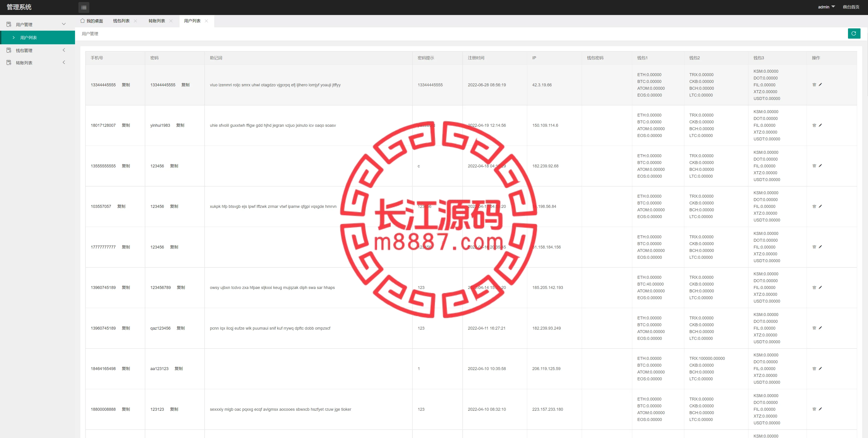The image size is (868, 438).
Task: Close the 钱包列表 tab
Action: (x=135, y=21)
